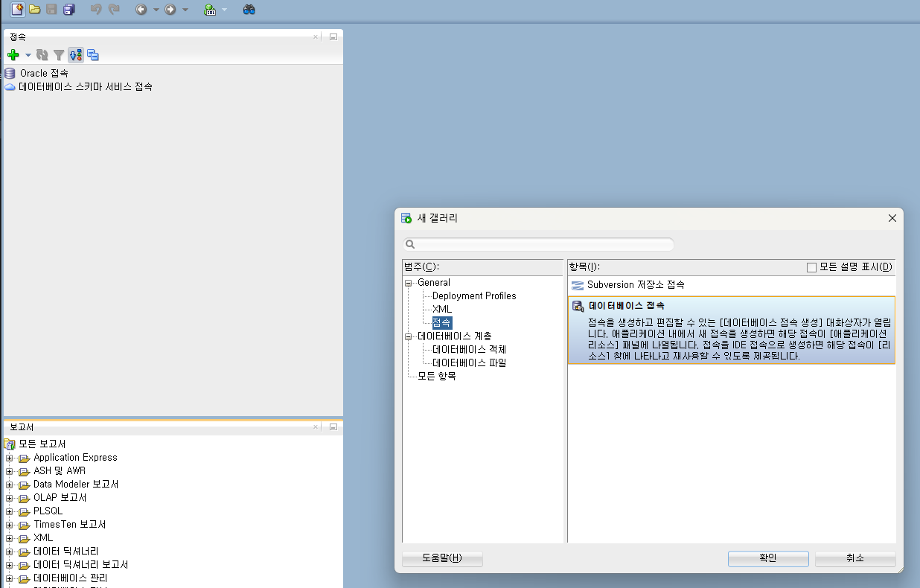Click the folder icon for 데이터베이스 관리
Viewport: 920px width, 588px height.
(x=24, y=578)
